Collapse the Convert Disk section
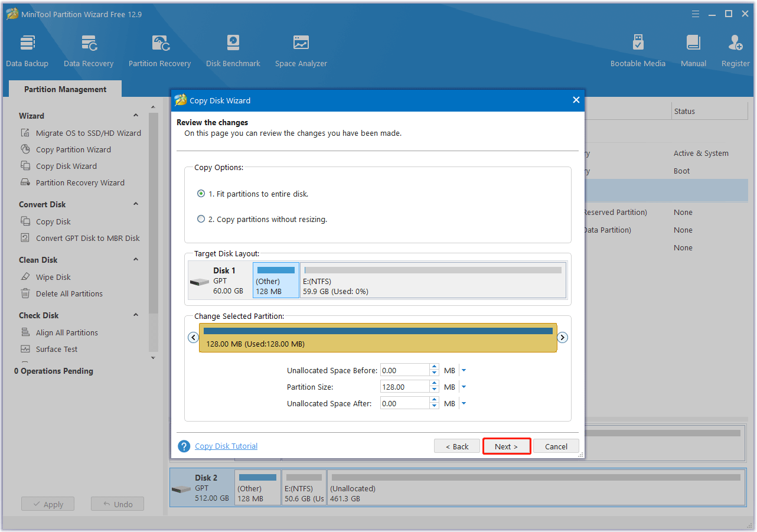 pos(135,204)
